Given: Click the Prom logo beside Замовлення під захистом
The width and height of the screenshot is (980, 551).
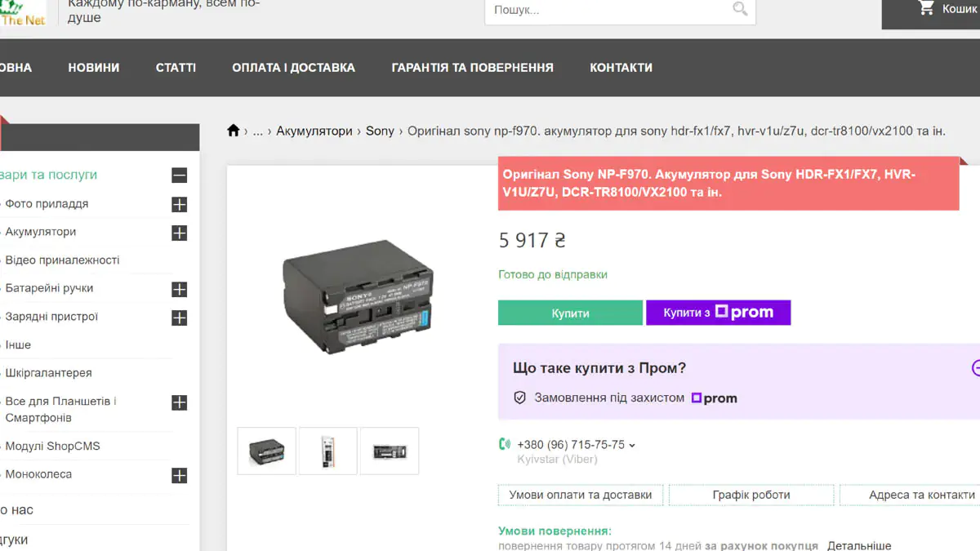Looking at the screenshot, I should (715, 398).
